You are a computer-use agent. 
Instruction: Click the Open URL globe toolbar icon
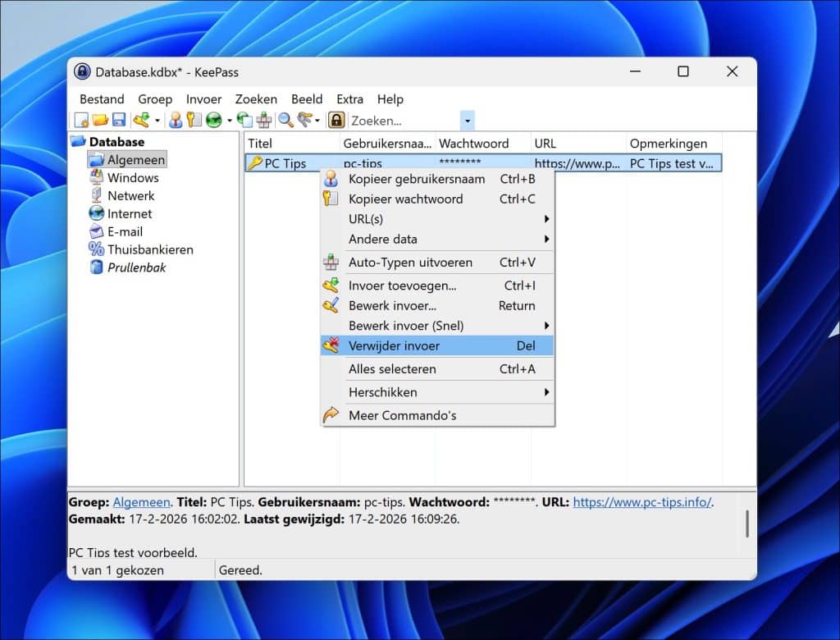pyautogui.click(x=214, y=121)
